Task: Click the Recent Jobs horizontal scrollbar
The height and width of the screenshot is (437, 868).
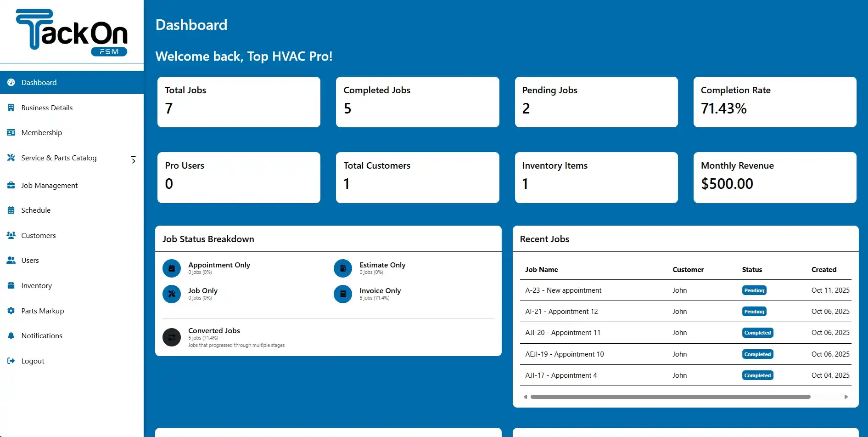Action: [670, 396]
